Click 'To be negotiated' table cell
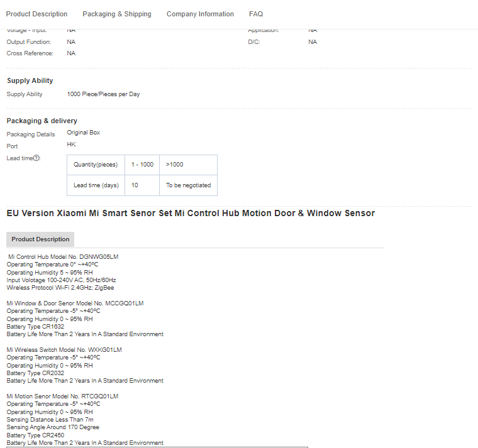Image resolution: width=478 pixels, height=448 pixels. coord(188,185)
